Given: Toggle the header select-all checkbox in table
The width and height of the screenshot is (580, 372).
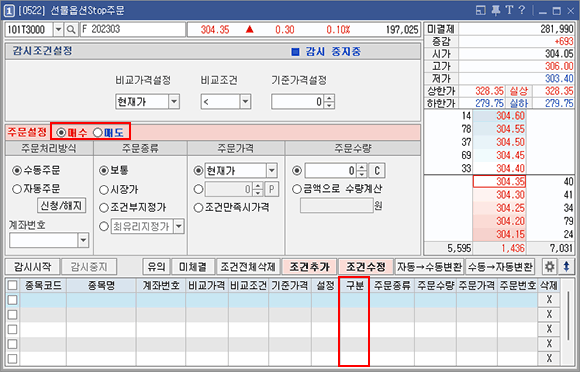Looking at the screenshot, I should (x=13, y=285).
